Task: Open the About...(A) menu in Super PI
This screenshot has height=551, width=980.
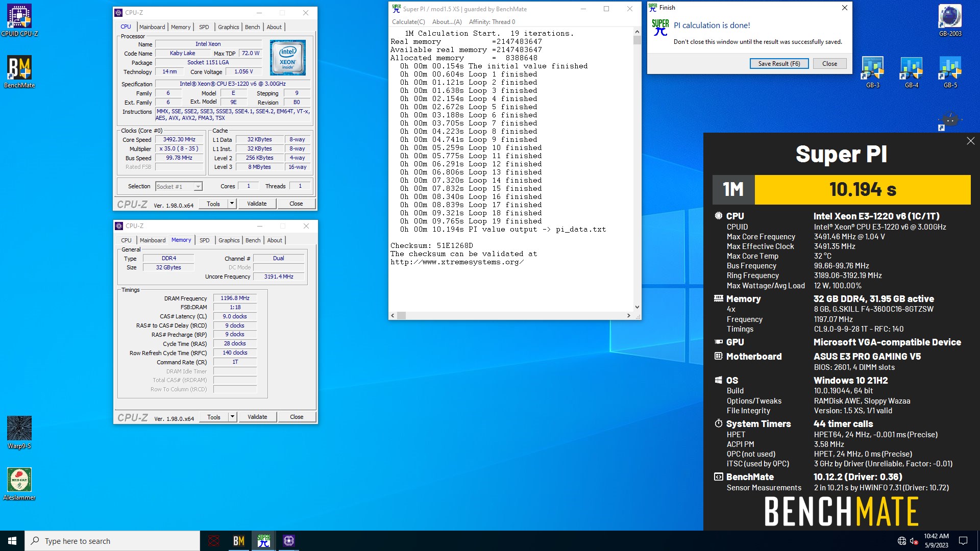Action: pos(447,22)
